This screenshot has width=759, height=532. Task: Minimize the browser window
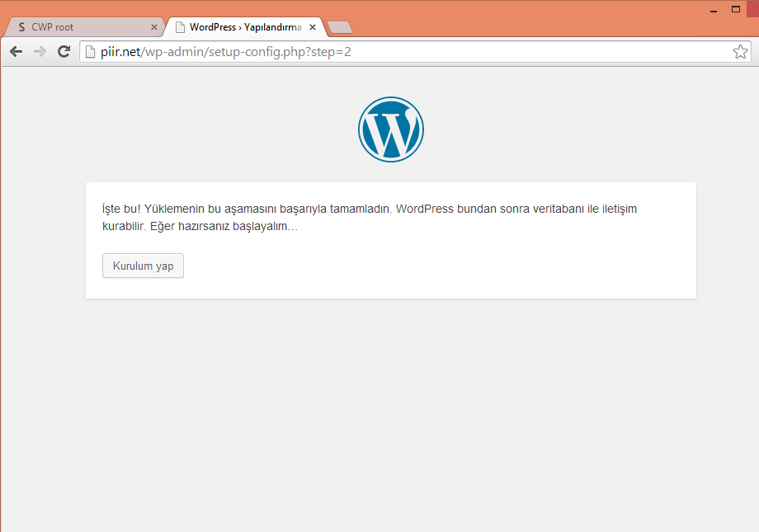714,10
